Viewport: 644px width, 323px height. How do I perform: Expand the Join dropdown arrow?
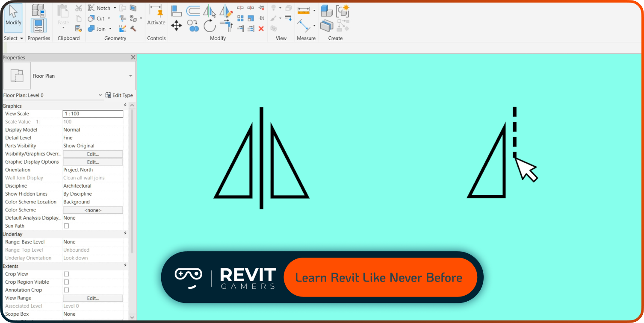(x=110, y=29)
